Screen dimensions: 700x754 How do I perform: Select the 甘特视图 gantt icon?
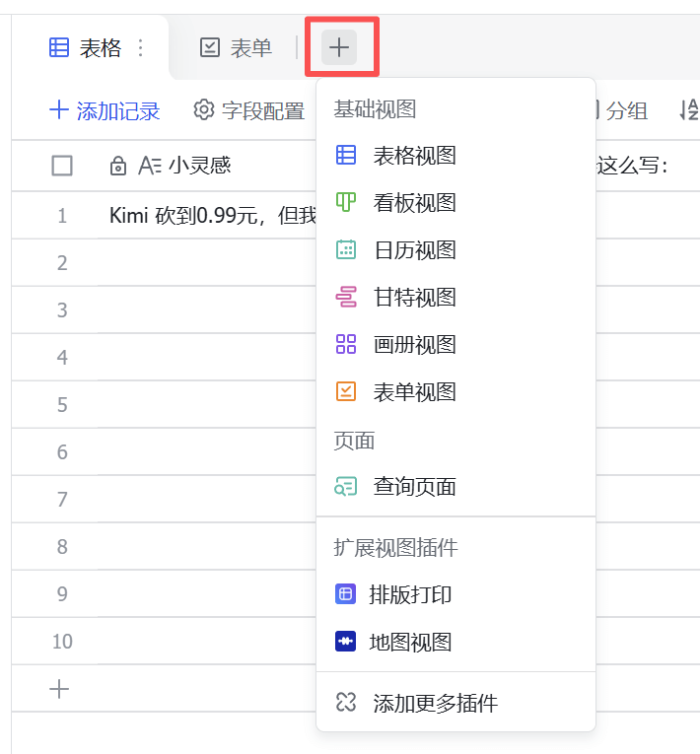346,298
